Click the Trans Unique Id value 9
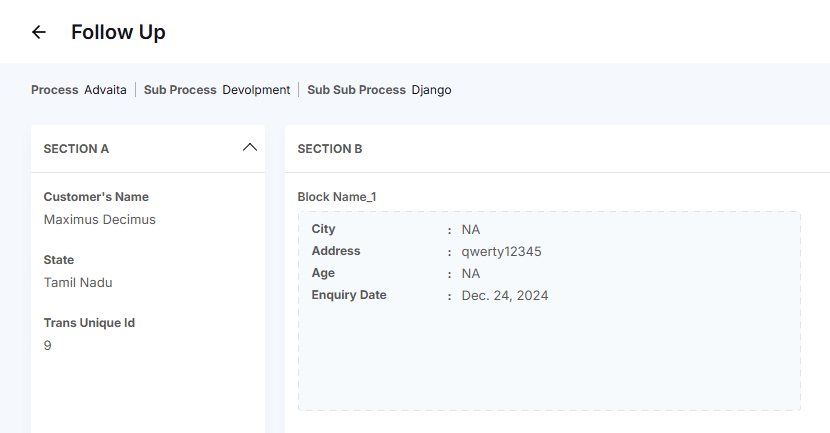 coord(48,345)
